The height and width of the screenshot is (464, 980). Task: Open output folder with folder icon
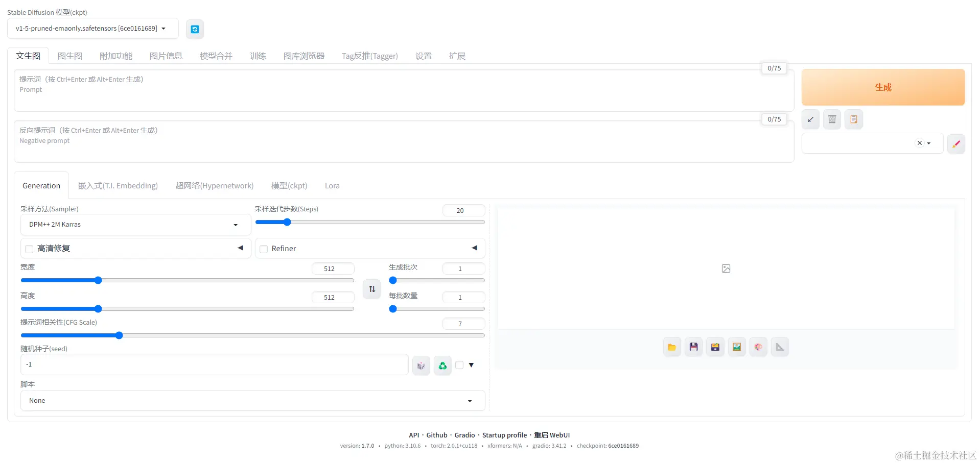pos(671,347)
